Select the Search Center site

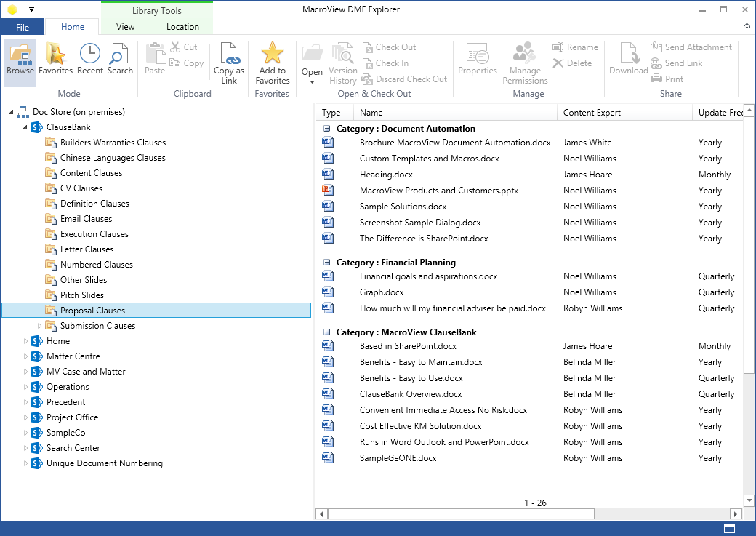73,448
